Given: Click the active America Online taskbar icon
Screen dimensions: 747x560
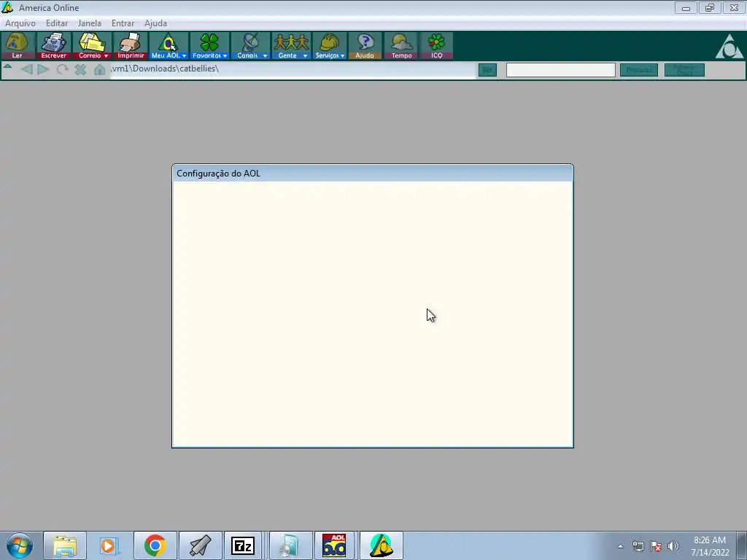Looking at the screenshot, I should click(x=381, y=545).
